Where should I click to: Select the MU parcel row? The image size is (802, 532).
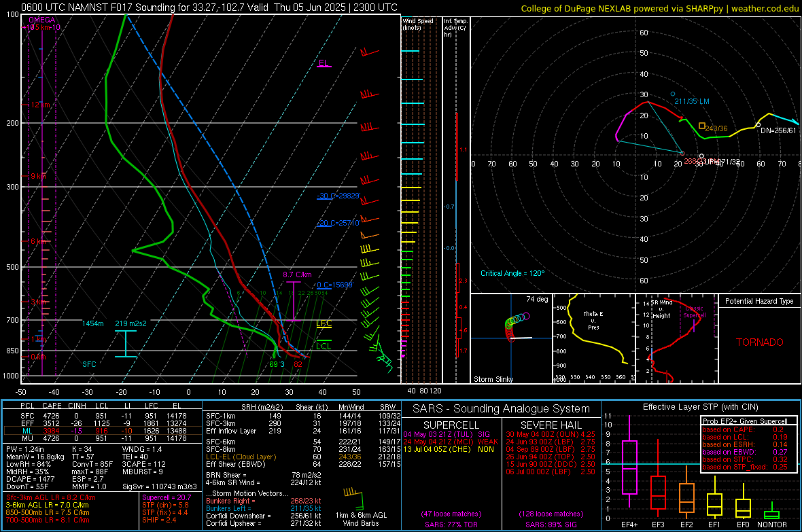103,438
